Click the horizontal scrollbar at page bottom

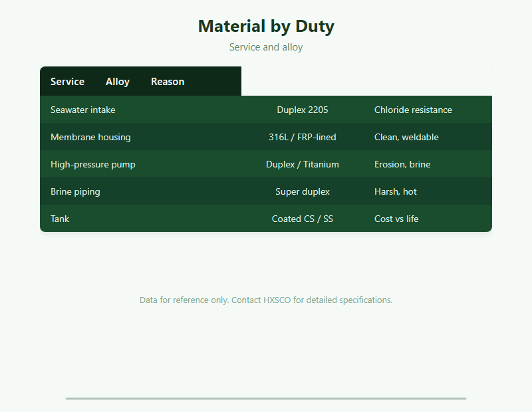[266, 399]
